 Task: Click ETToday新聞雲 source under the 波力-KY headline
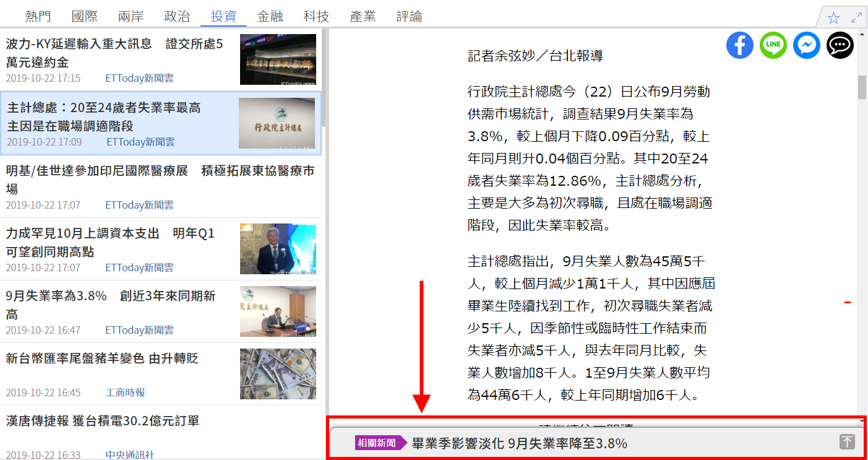click(x=140, y=78)
